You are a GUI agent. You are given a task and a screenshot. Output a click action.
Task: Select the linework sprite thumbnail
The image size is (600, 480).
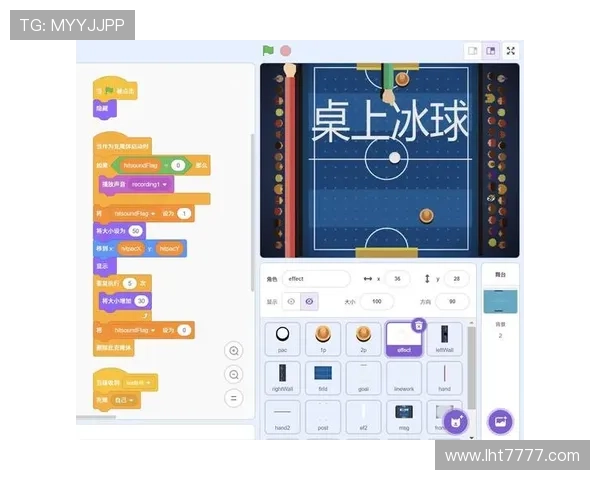(x=404, y=378)
